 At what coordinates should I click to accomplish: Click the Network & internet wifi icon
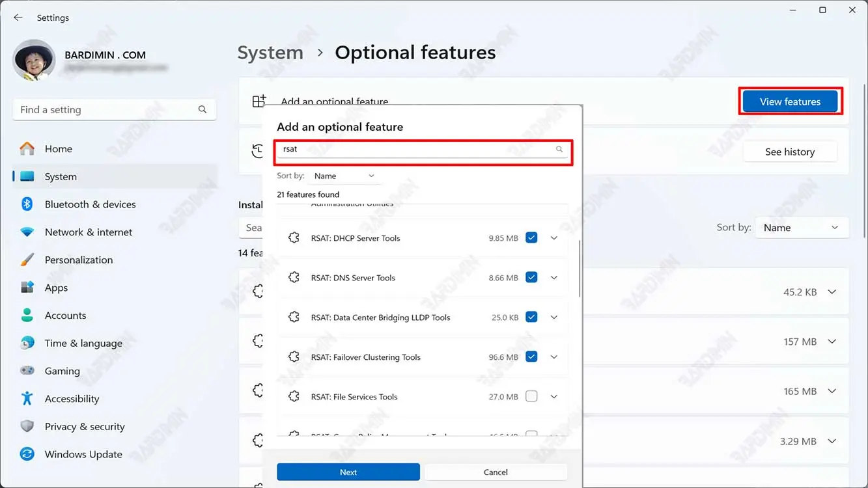[27, 232]
